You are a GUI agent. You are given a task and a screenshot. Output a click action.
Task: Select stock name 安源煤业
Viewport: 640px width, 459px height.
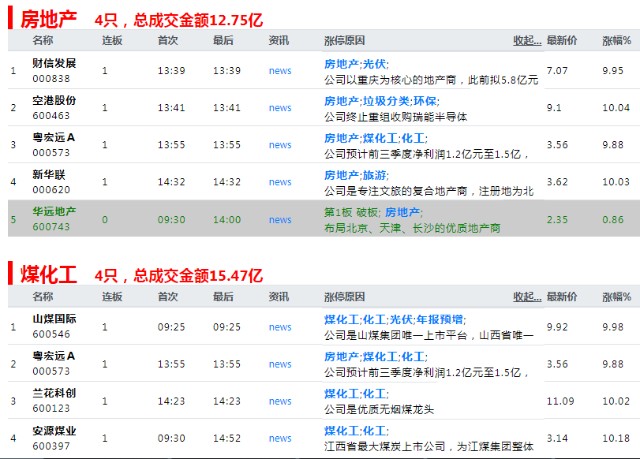tap(54, 430)
